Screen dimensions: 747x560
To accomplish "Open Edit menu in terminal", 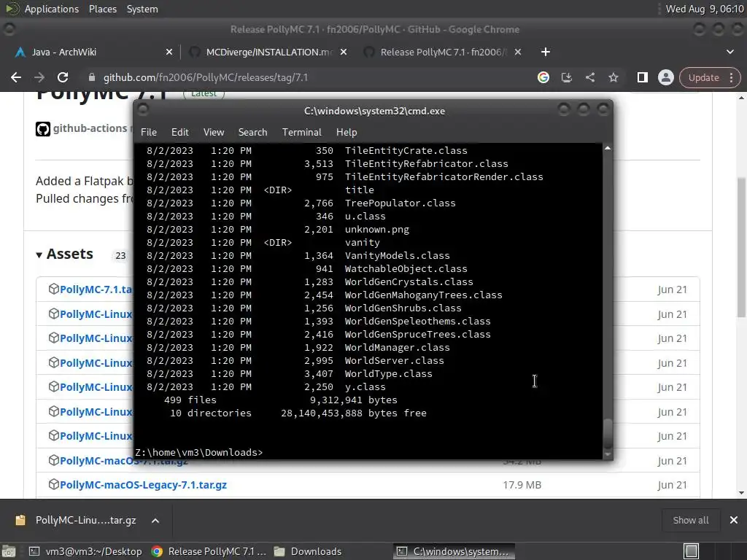I will point(180,133).
